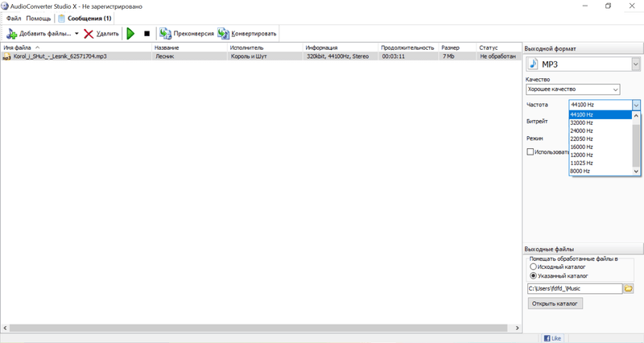
Task: Click the Конвертировать toolbar icon
Action: pyautogui.click(x=224, y=34)
